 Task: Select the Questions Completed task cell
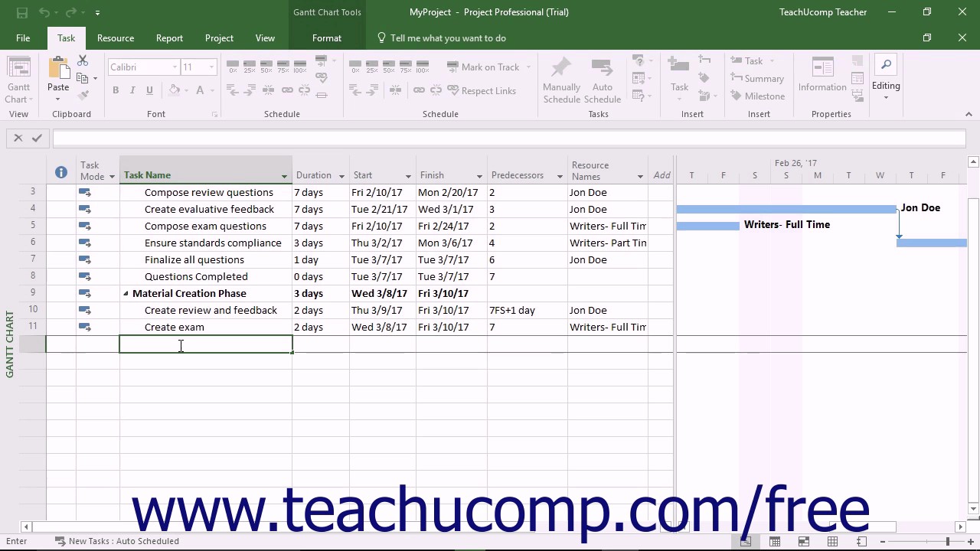click(206, 277)
